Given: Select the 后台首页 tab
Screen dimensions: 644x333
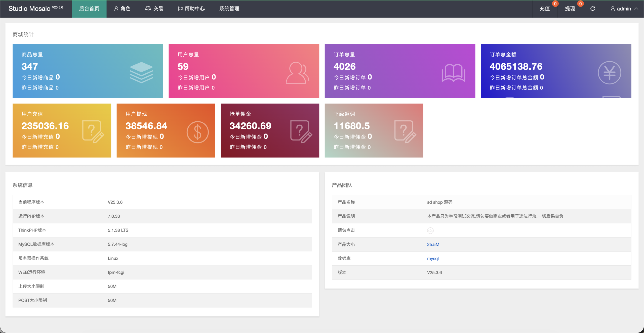Looking at the screenshot, I should pos(89,9).
